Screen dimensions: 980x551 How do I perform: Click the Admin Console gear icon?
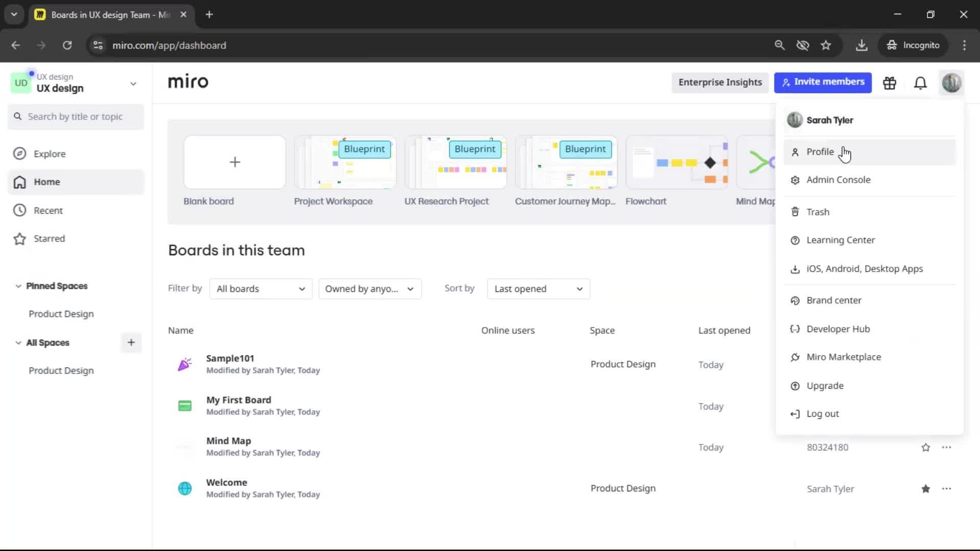tap(795, 180)
